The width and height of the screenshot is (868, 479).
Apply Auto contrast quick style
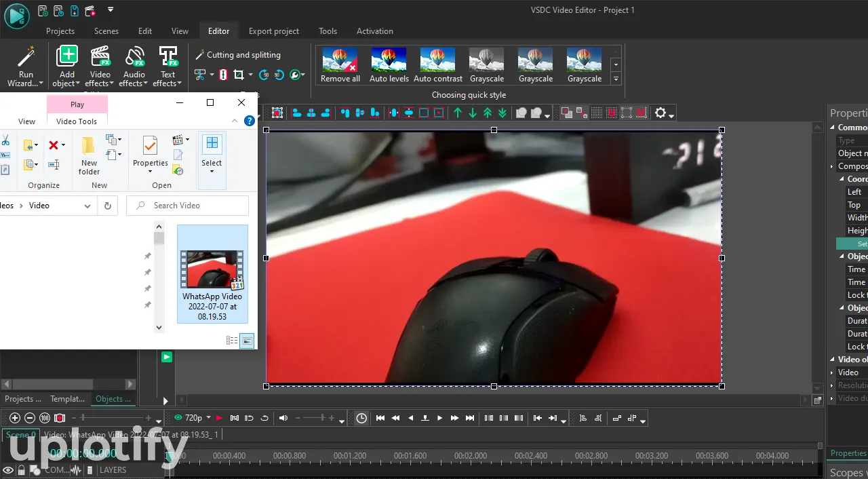tap(438, 65)
